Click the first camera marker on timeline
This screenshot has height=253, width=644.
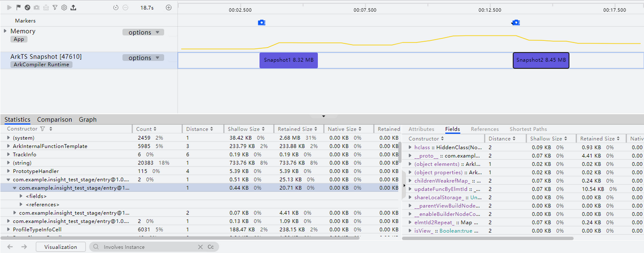point(261,23)
